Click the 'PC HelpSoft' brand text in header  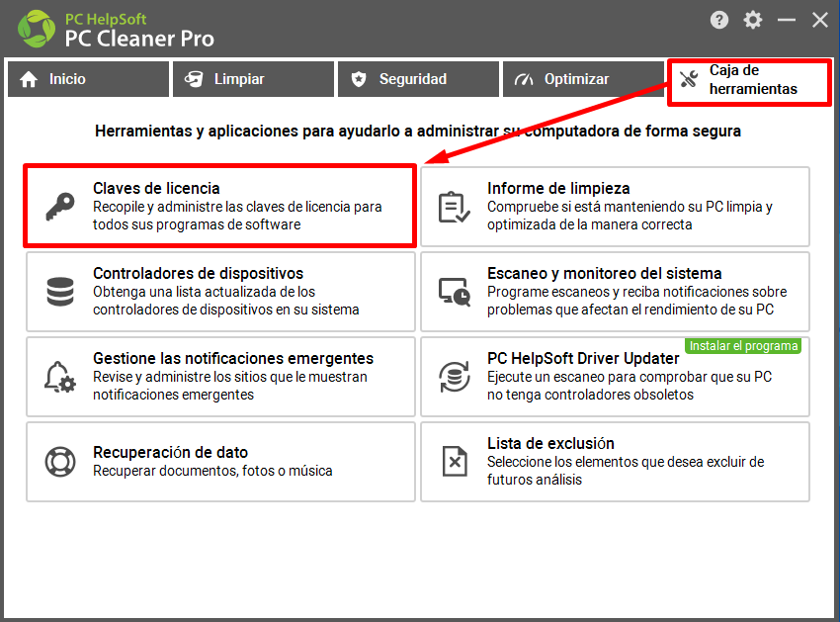(106, 20)
